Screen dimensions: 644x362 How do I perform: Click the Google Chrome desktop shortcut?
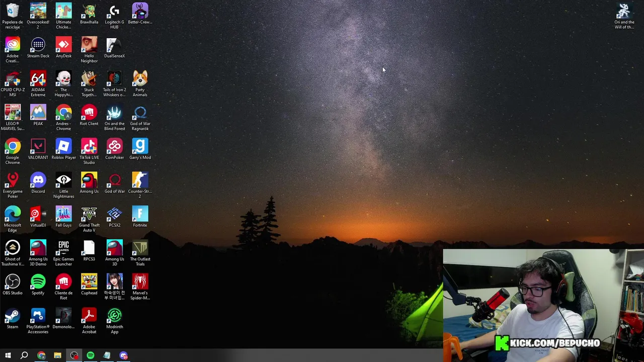pyautogui.click(x=13, y=151)
